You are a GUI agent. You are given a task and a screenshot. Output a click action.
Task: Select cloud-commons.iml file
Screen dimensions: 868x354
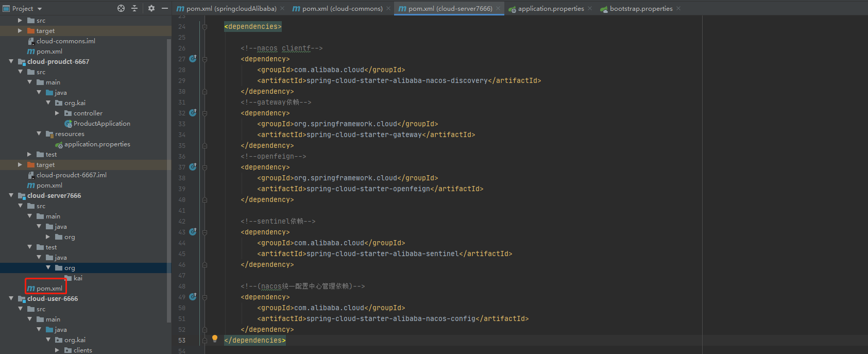[x=66, y=41]
